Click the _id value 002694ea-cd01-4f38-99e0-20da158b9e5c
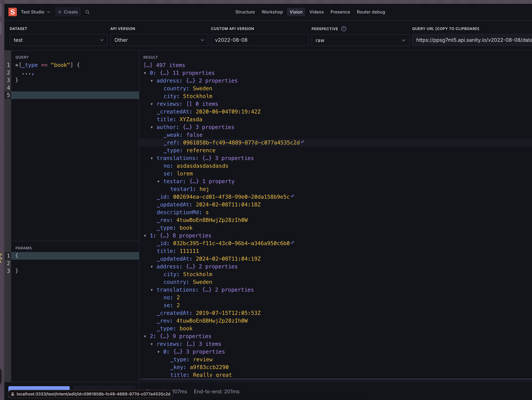 tap(231, 197)
